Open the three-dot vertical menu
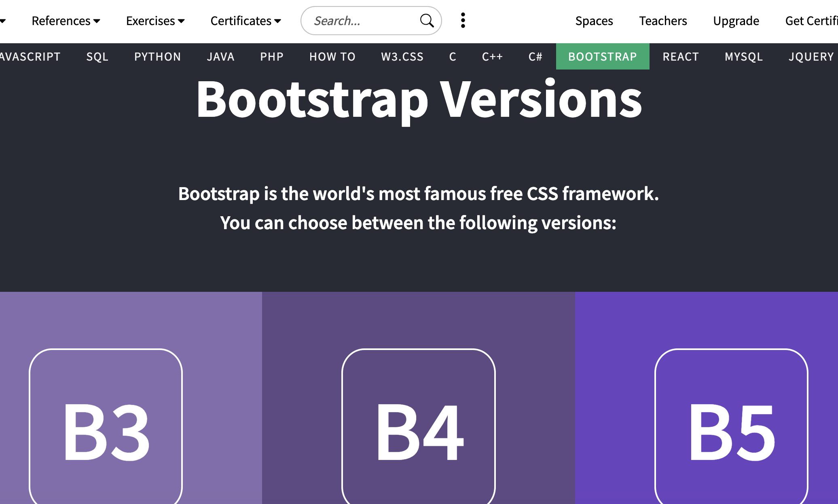Screen dimensions: 838x504 (x=463, y=21)
